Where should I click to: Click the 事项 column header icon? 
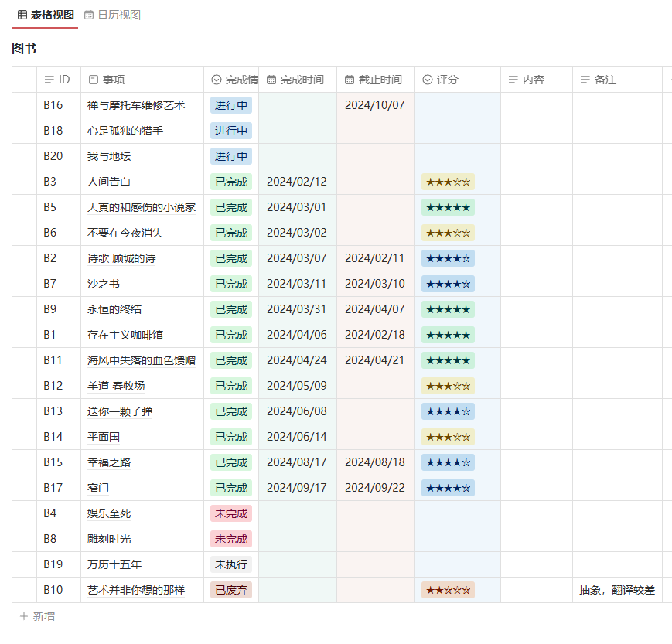coord(94,80)
